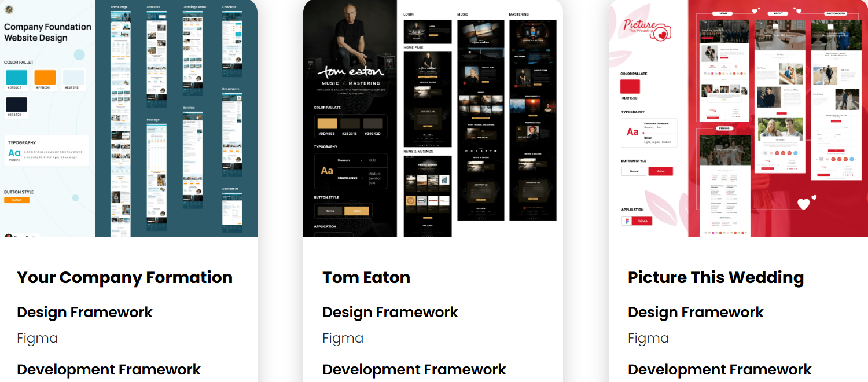
Task: Click the Picture This Wedding camera logo
Action: coord(647,29)
